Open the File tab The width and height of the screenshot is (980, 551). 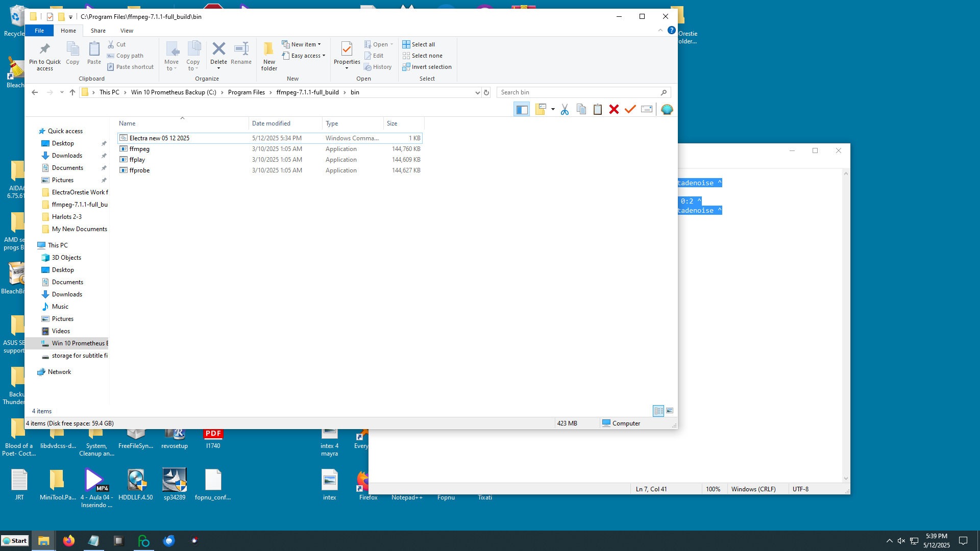(39, 31)
